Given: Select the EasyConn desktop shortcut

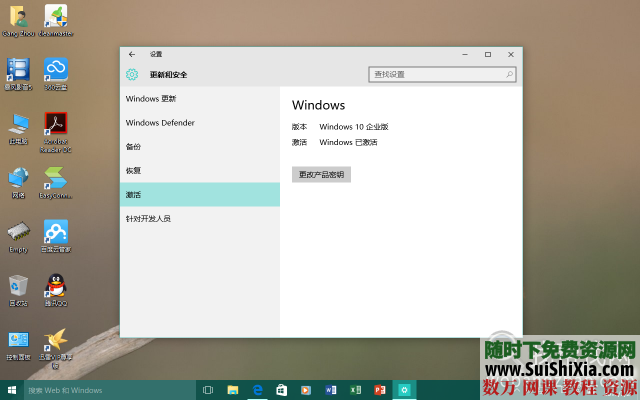Looking at the screenshot, I should tap(56, 183).
